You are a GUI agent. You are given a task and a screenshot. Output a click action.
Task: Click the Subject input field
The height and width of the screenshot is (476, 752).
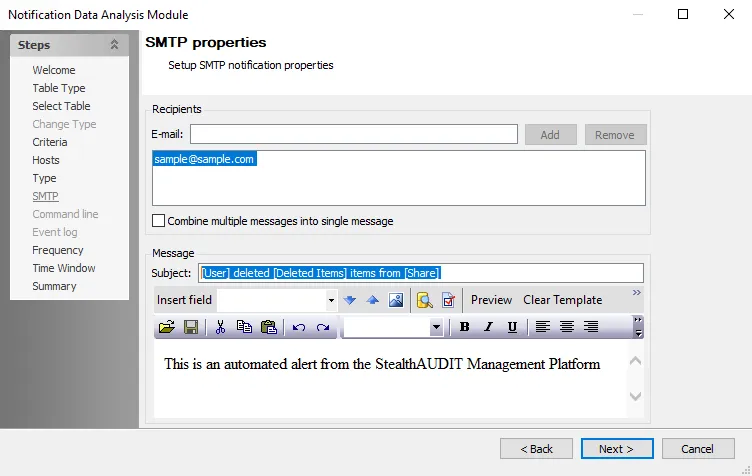click(421, 273)
